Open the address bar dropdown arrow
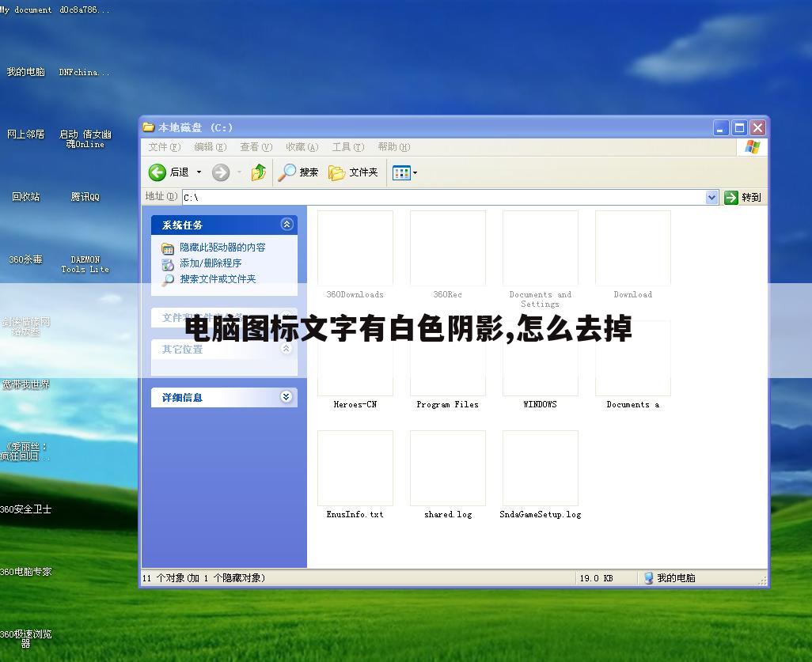Screen dimensions: 812x662 pos(711,197)
